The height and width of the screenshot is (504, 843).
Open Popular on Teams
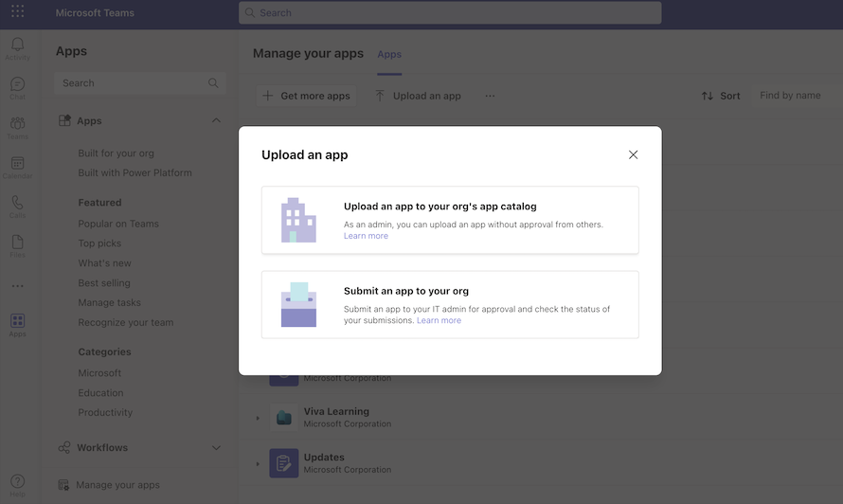pos(118,224)
